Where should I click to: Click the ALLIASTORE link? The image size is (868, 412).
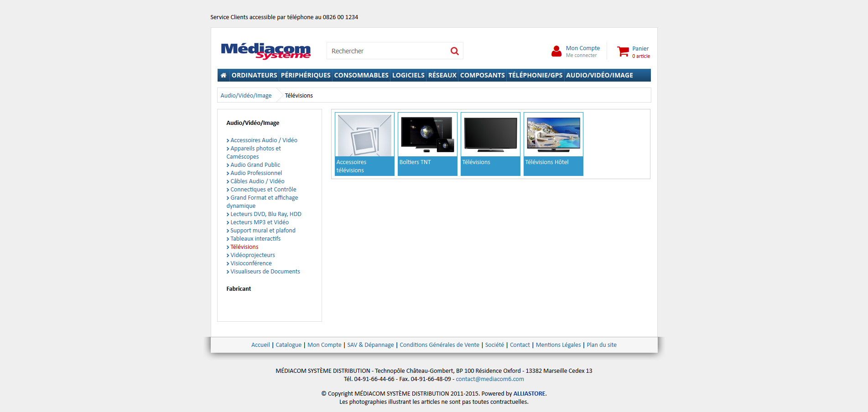click(x=529, y=393)
